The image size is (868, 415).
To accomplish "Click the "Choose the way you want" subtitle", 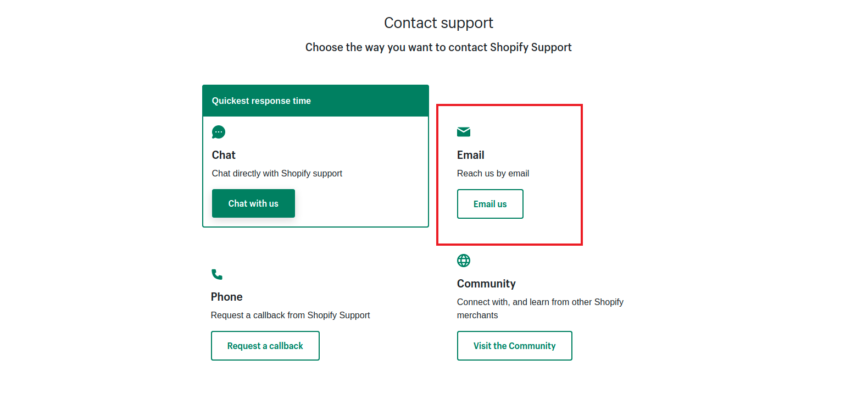I will (438, 47).
